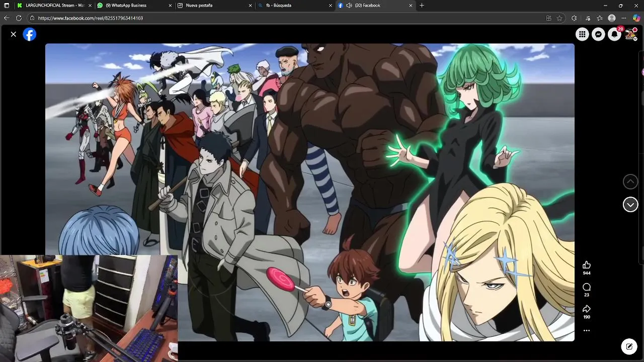
Task: Open Facebook notifications bell
Action: pyautogui.click(x=614, y=34)
